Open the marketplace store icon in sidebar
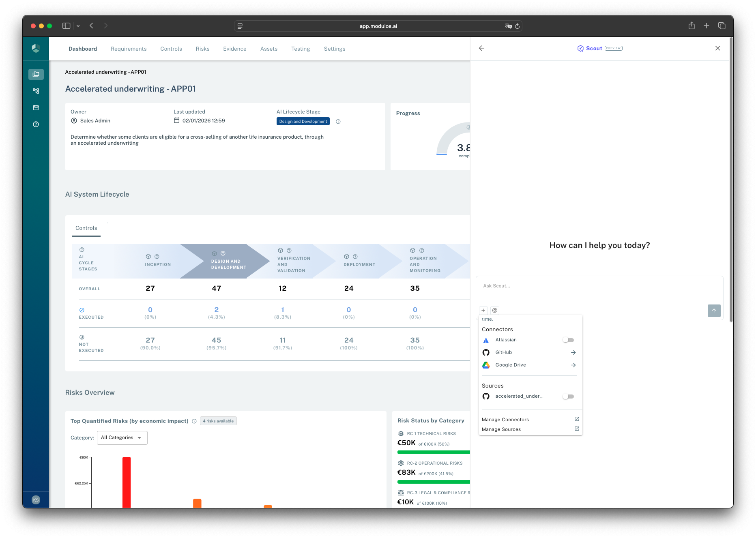Screen dimensions: 756x538 click(x=36, y=107)
